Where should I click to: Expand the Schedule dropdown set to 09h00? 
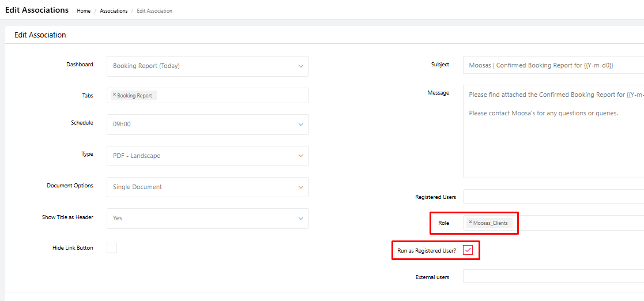(x=208, y=125)
